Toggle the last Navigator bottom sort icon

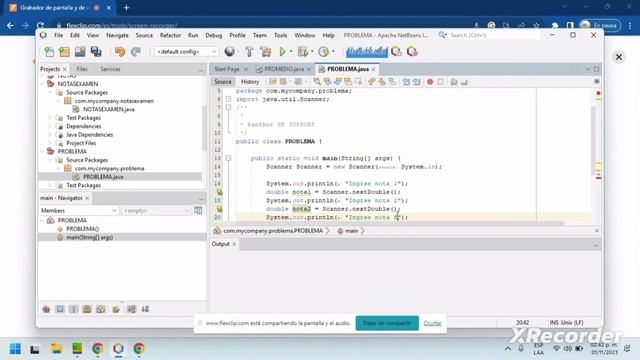point(145,309)
